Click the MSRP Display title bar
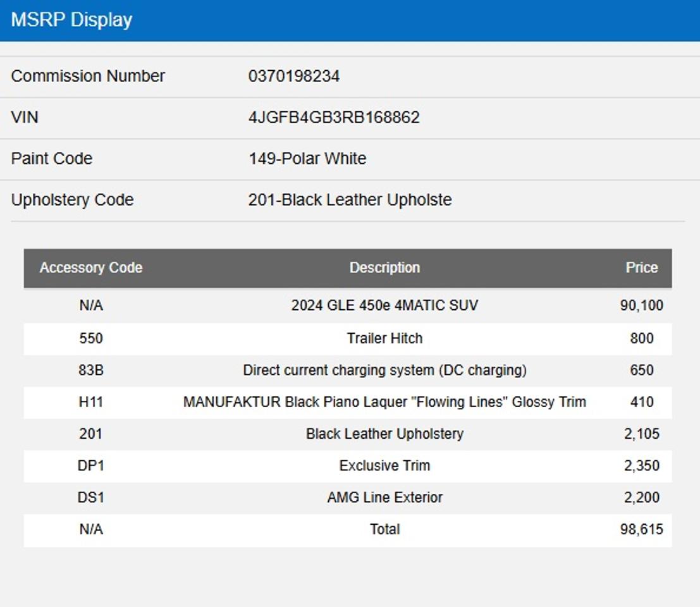Image resolution: width=700 pixels, height=607 pixels. coord(71,20)
